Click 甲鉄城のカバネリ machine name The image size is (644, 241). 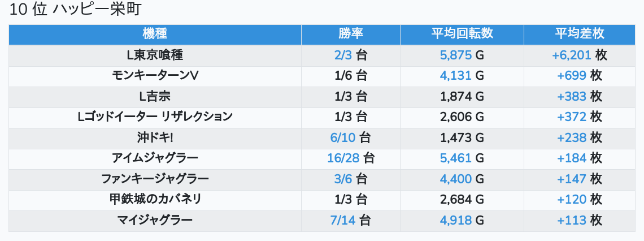155,200
